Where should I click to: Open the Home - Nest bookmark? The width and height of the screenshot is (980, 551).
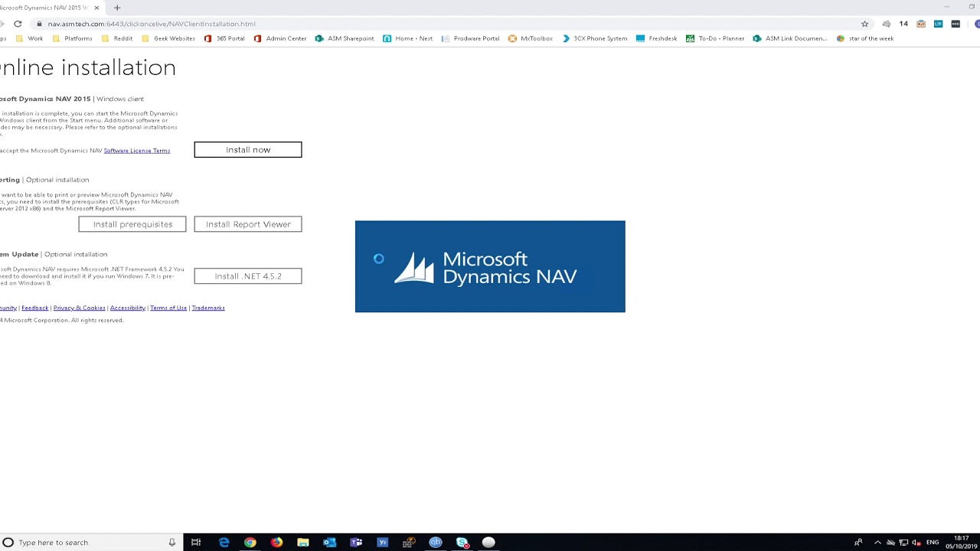pos(408,38)
